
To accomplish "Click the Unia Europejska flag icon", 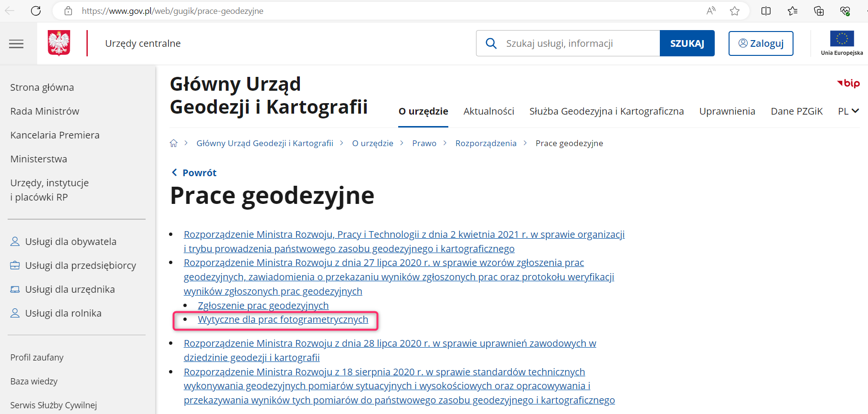I will pyautogui.click(x=842, y=39).
